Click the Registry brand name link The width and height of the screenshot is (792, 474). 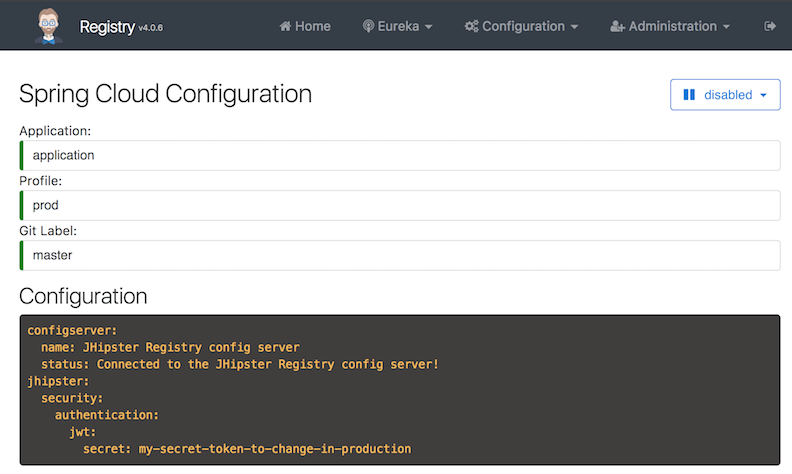pos(106,27)
